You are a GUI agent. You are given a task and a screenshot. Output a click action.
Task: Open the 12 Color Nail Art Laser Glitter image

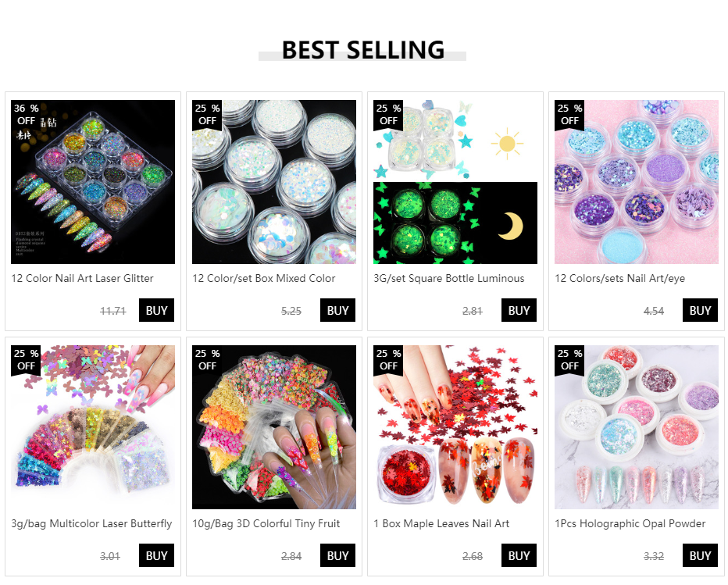[93, 182]
